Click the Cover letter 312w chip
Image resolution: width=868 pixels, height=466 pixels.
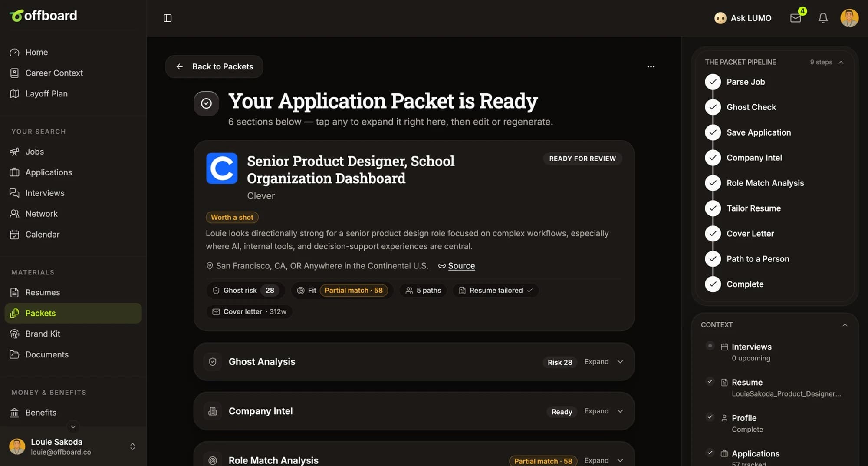click(x=249, y=311)
